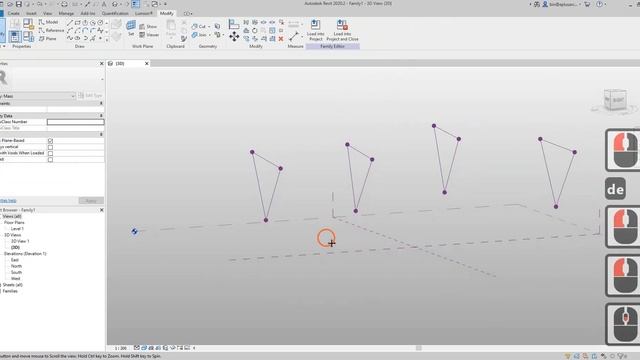Screen dimensions: 640x360
Task: Click the Cut geometry tool
Action: 199,27
